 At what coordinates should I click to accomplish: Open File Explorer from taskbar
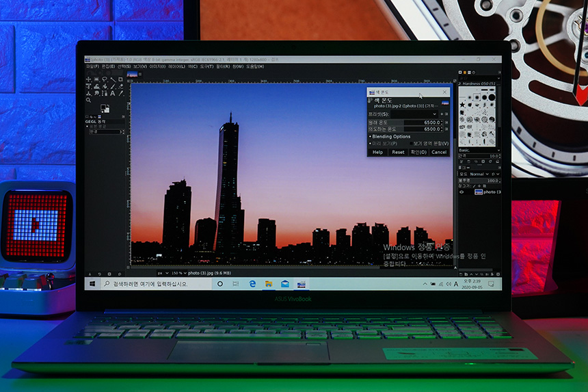pyautogui.click(x=269, y=284)
